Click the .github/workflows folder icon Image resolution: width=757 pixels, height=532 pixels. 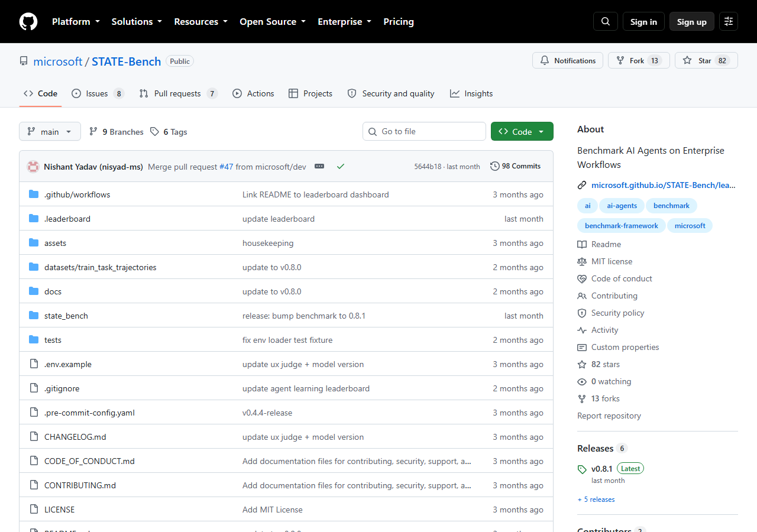point(34,194)
